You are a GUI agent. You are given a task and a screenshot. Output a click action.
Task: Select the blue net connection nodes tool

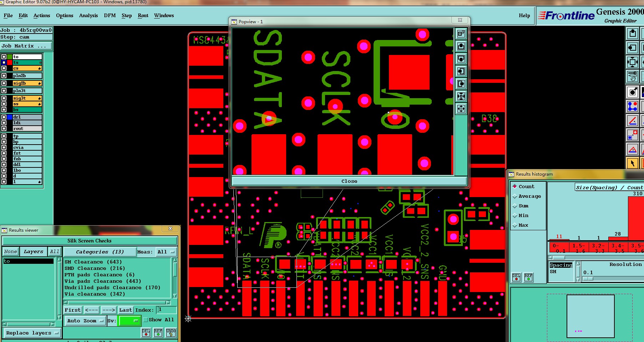point(633,106)
